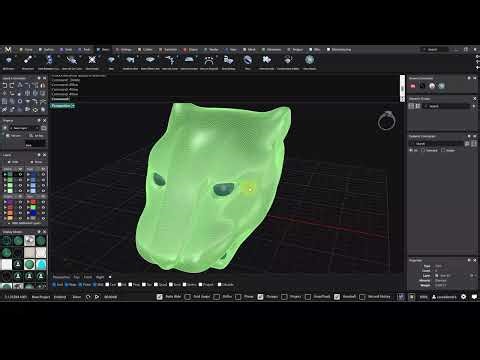Select the diagonal baton-shaped tool in the ribbon
The image size is (480, 360).
28,60
